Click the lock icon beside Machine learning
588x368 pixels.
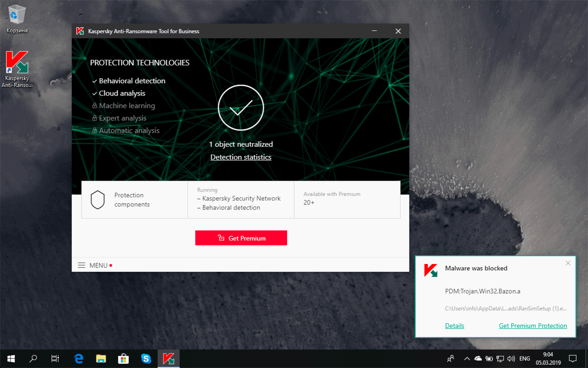point(95,105)
